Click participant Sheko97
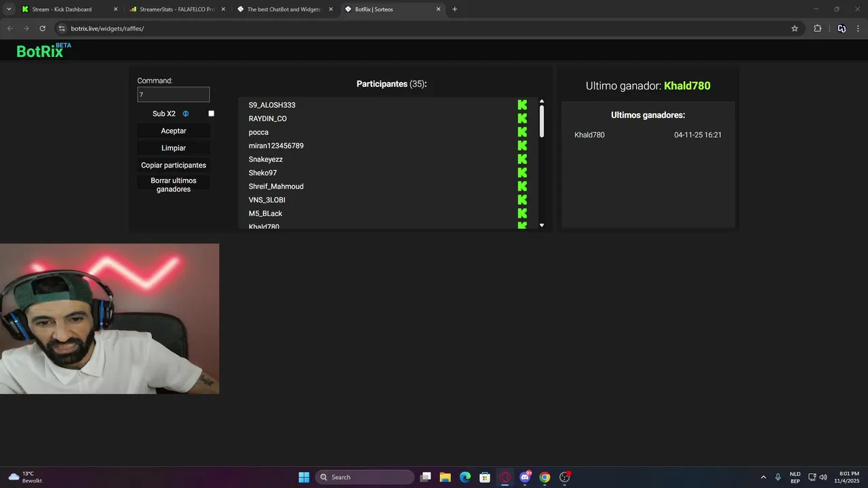Image resolution: width=868 pixels, height=488 pixels. pyautogui.click(x=263, y=173)
